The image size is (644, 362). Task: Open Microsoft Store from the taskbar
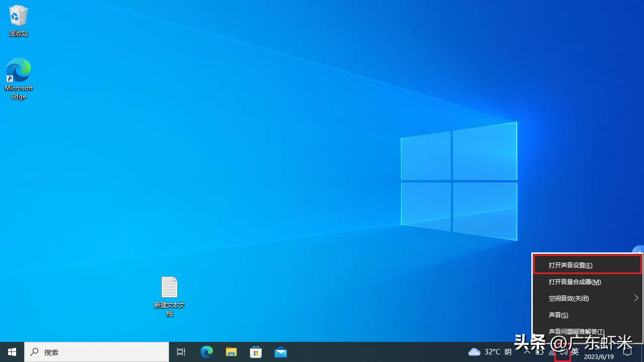click(256, 352)
